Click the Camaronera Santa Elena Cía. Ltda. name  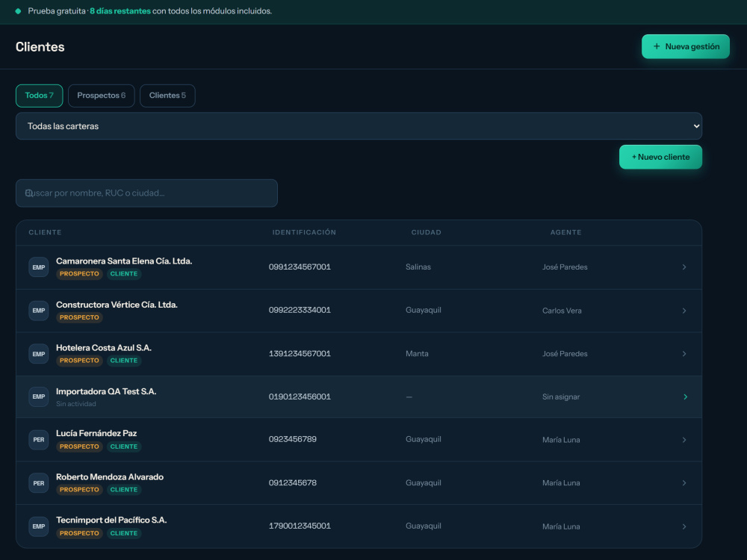124,261
